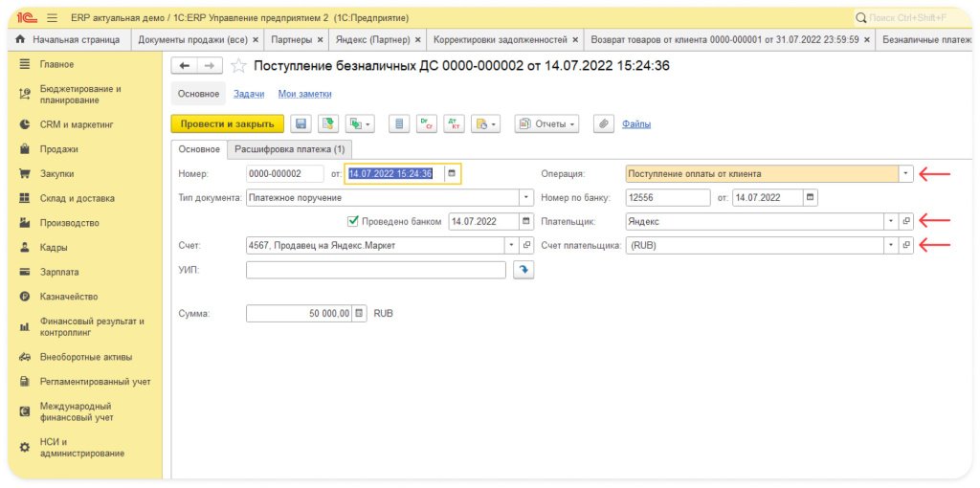Click the blue arrow button beside УИП
This screenshot has height=488, width=980.
523,270
